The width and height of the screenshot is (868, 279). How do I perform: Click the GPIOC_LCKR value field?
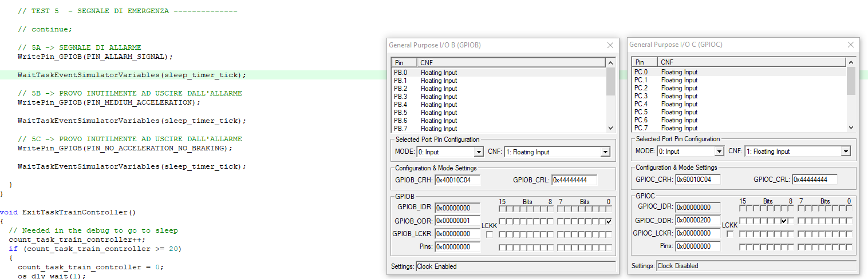698,233
